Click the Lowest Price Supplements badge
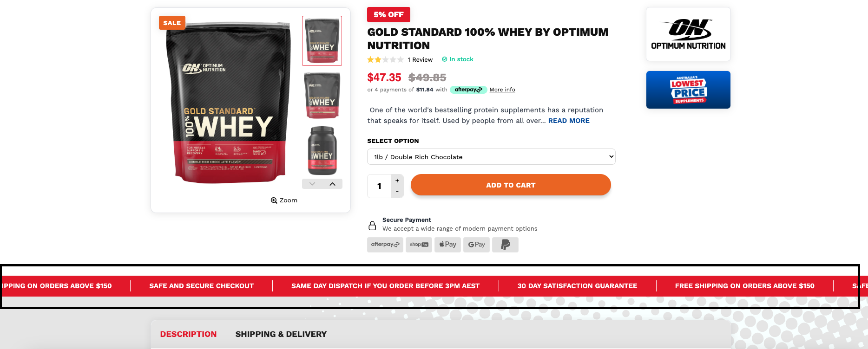Screen dimensions: 868x349 tap(688, 90)
